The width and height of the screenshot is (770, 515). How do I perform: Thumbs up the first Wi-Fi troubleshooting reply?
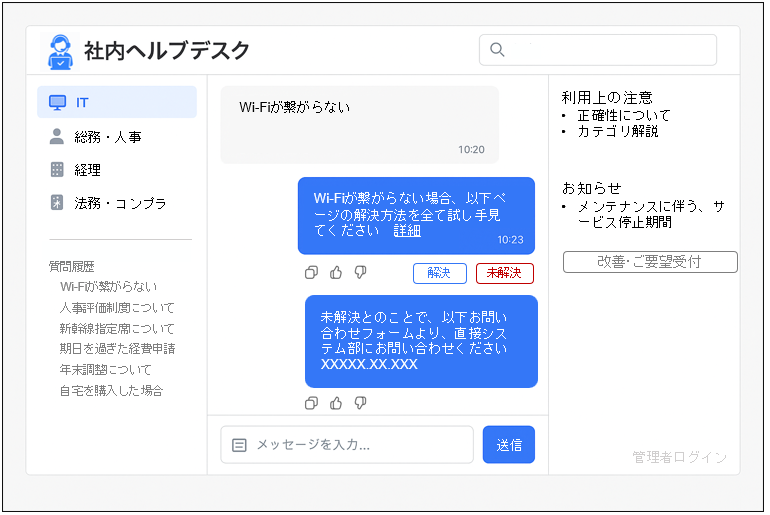coord(336,273)
